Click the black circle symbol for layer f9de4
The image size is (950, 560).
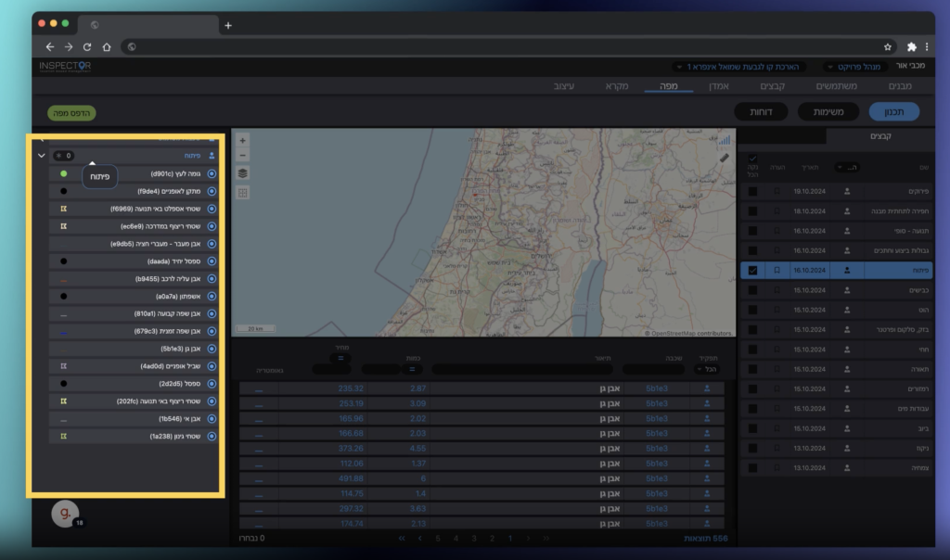click(x=64, y=191)
